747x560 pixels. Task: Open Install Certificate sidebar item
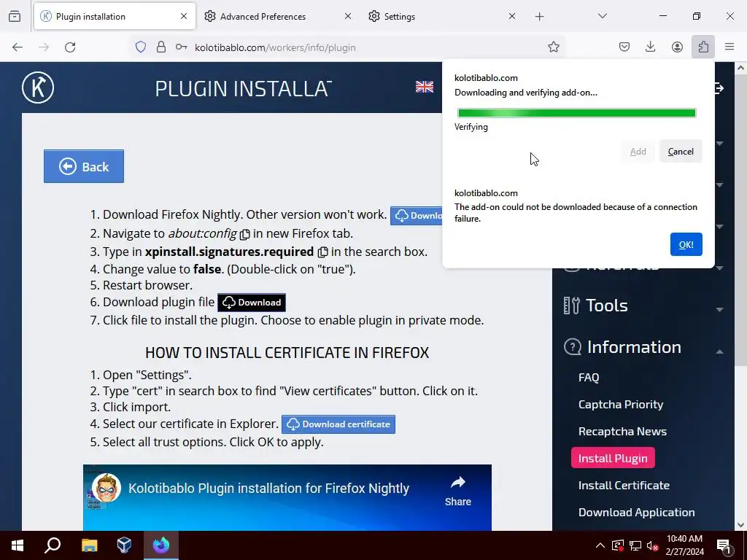tap(624, 485)
